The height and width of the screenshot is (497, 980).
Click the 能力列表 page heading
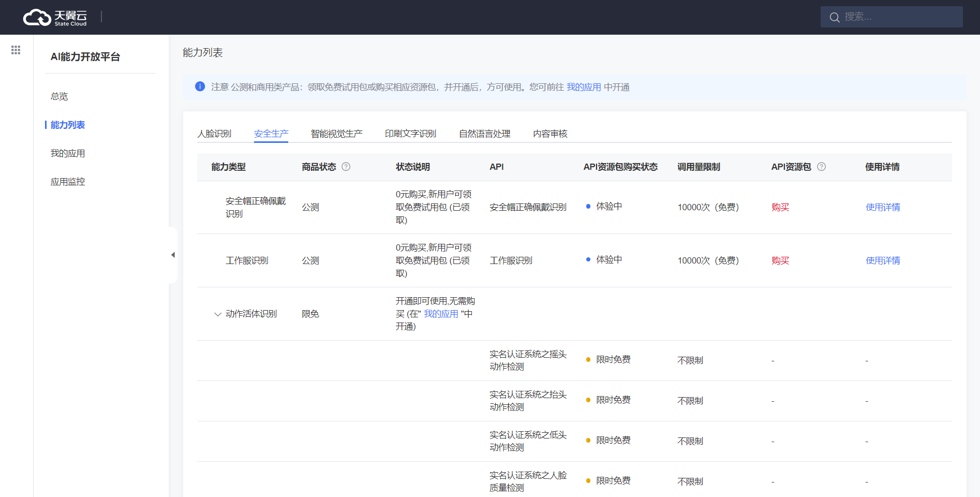[203, 52]
